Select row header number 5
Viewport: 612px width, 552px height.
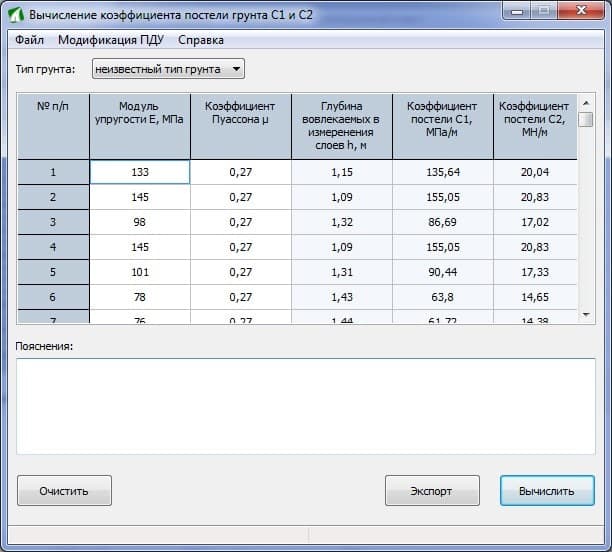(53, 272)
